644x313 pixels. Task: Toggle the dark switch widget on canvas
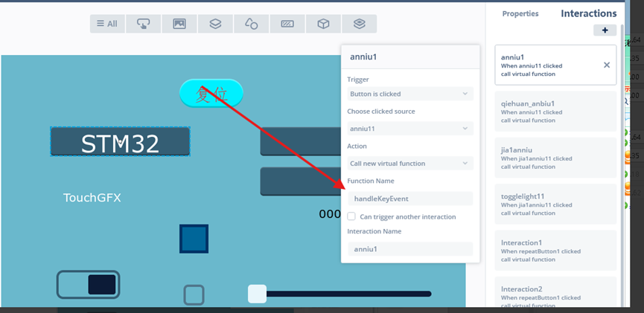point(88,284)
